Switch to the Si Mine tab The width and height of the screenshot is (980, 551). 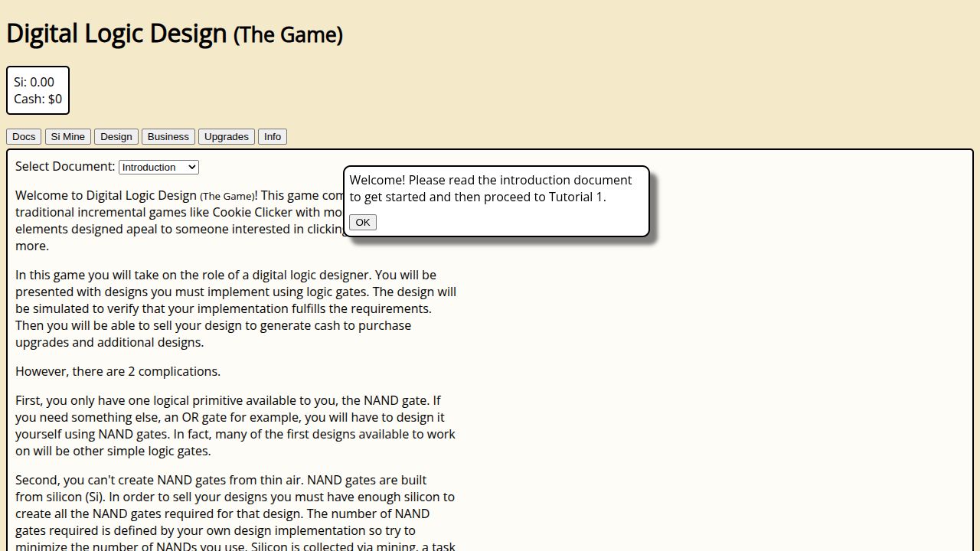68,136
